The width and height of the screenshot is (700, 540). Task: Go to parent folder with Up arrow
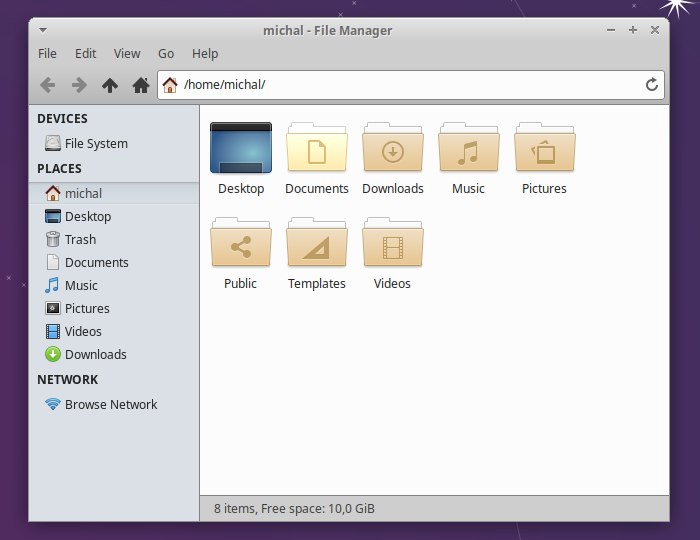110,85
